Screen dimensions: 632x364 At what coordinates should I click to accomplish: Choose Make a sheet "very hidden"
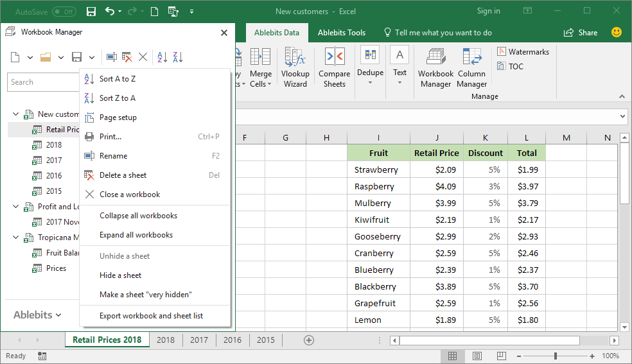click(155, 295)
